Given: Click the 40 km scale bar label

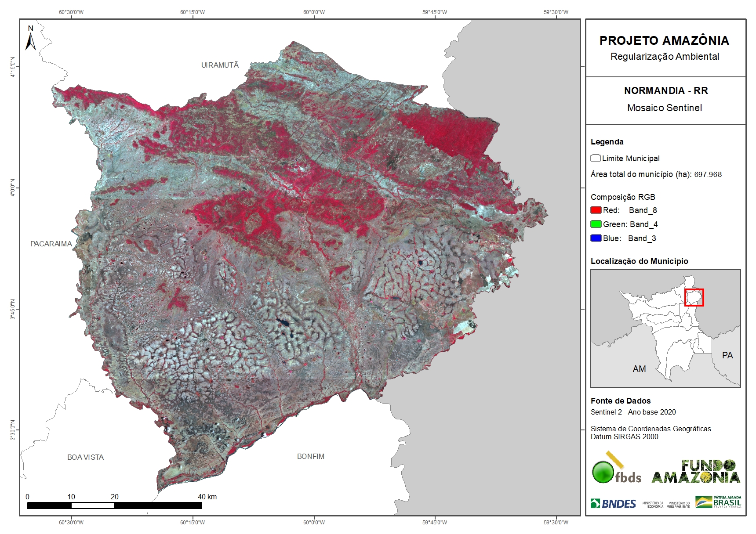Looking at the screenshot, I should coord(207,497).
